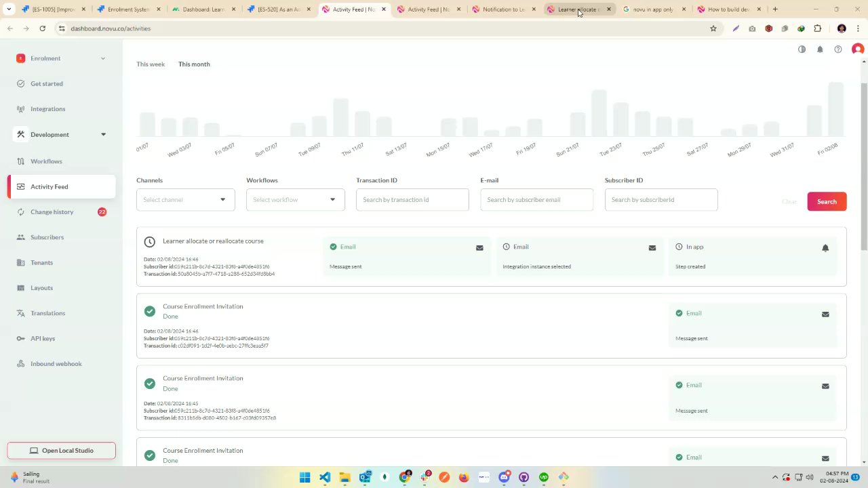This screenshot has height=488, width=868.
Task: Expand the Enrolment organization switcher
Action: [x=61, y=58]
